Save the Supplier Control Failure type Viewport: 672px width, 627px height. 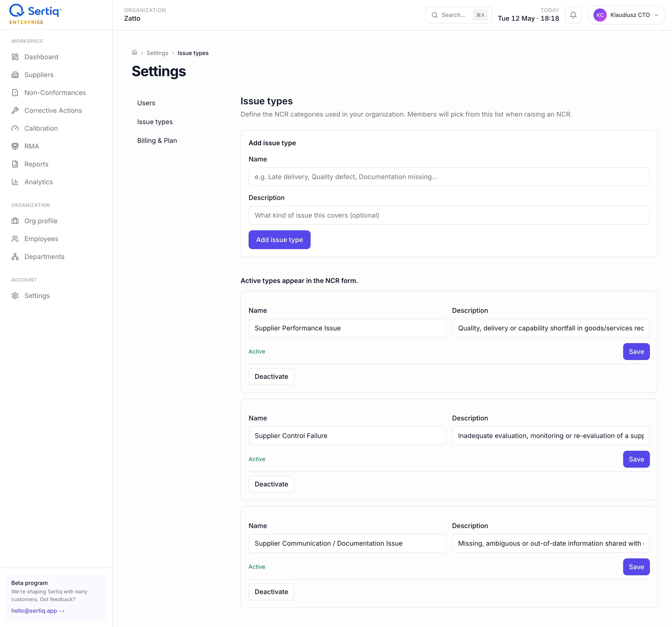636,459
